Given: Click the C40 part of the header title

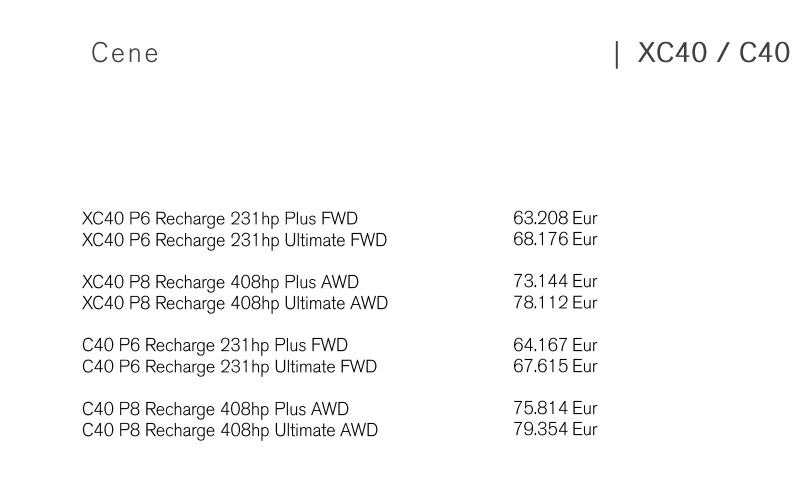Looking at the screenshot, I should [x=764, y=53].
